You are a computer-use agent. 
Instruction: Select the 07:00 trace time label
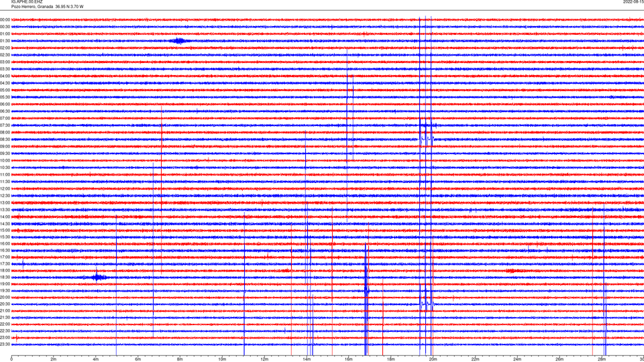pyautogui.click(x=5, y=119)
